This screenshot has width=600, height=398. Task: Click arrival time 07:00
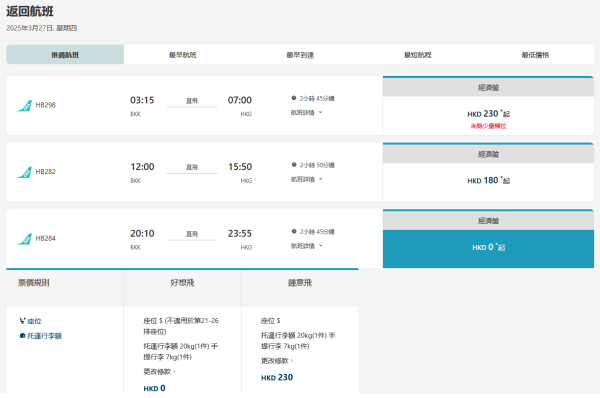click(x=240, y=100)
